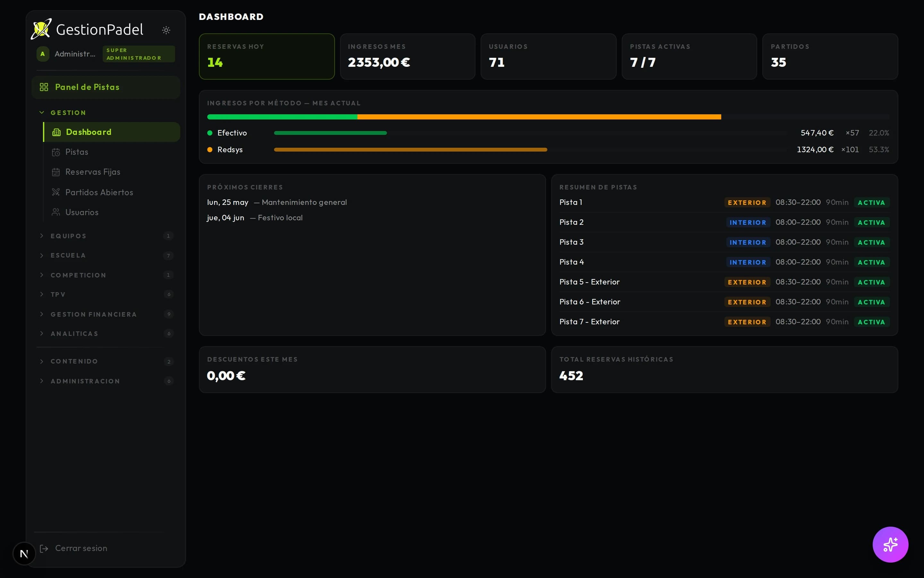Click the 547,40 € Efectivo amount
This screenshot has width=924, height=578.
(x=817, y=133)
